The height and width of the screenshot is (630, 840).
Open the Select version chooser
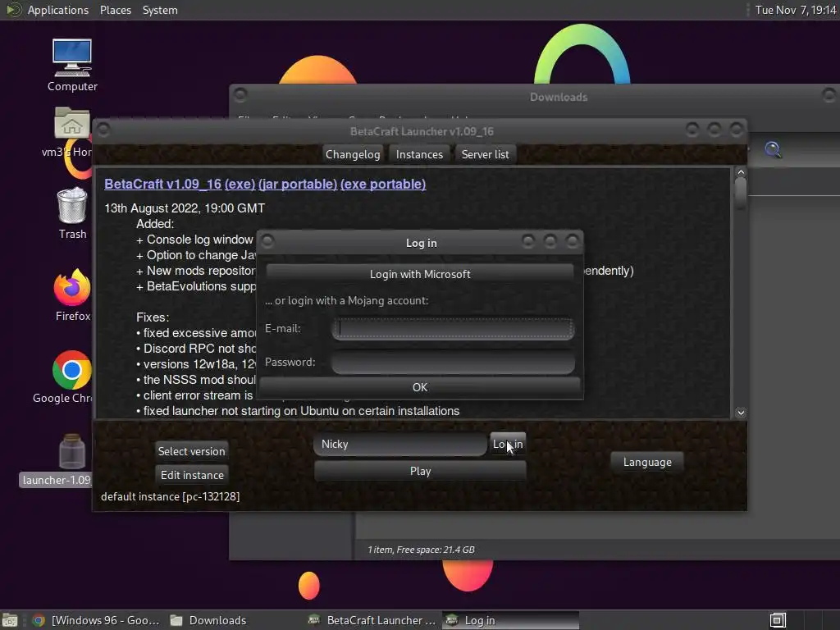tap(191, 451)
